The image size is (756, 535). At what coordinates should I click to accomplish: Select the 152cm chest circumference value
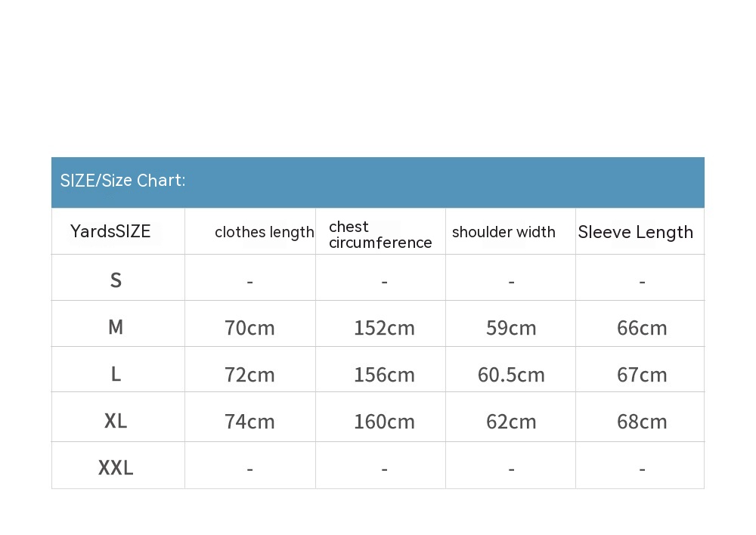pos(384,328)
